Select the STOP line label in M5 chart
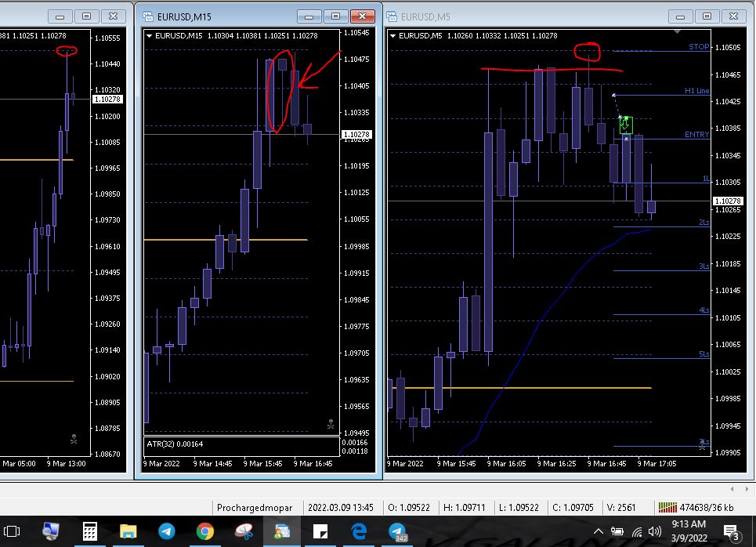This screenshot has height=547, width=756. [699, 47]
